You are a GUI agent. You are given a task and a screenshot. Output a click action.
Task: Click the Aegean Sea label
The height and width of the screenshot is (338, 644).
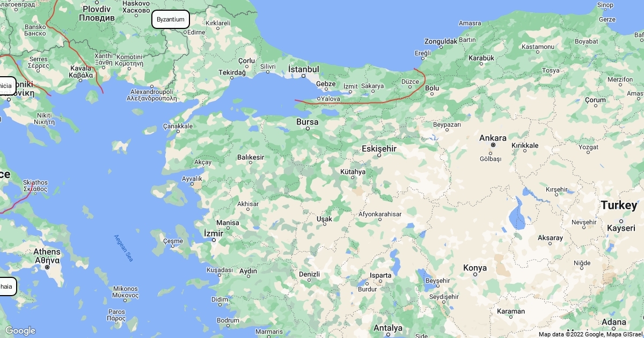click(x=123, y=248)
